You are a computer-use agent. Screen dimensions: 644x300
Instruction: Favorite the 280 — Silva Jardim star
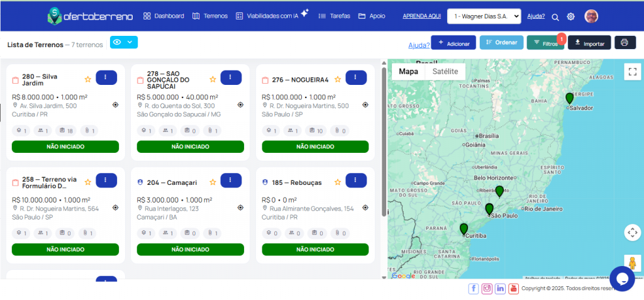tap(87, 80)
